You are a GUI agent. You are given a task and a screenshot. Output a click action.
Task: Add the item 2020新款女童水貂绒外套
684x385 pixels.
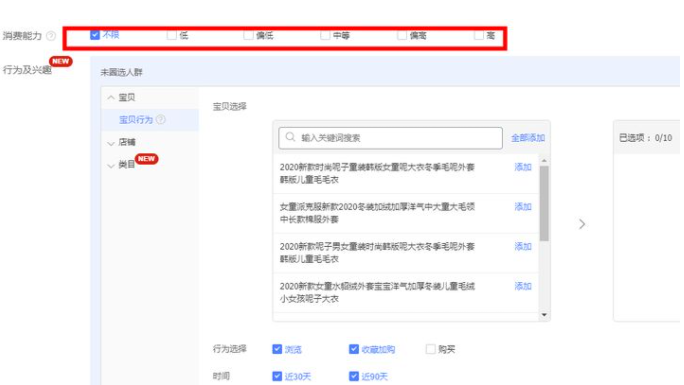click(523, 286)
